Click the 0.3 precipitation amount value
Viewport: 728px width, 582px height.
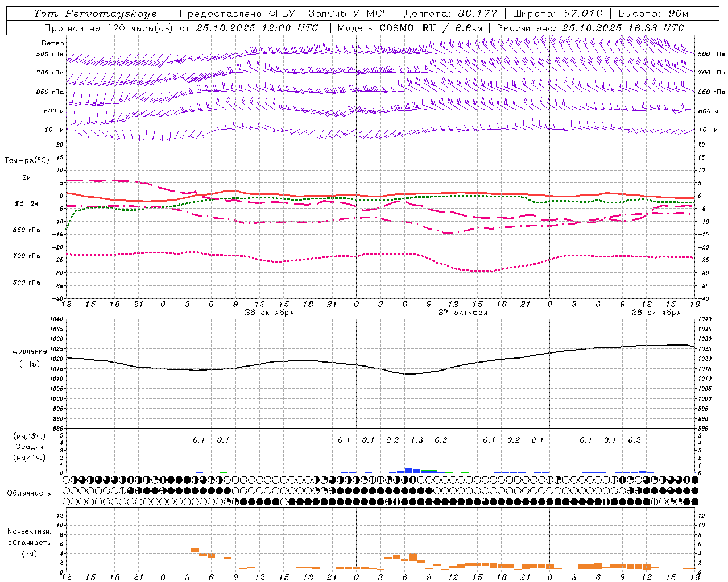[441, 440]
